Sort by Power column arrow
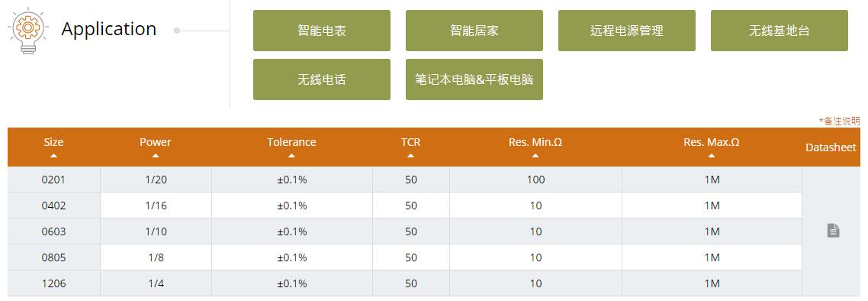This screenshot has height=301, width=868. pyautogui.click(x=156, y=156)
